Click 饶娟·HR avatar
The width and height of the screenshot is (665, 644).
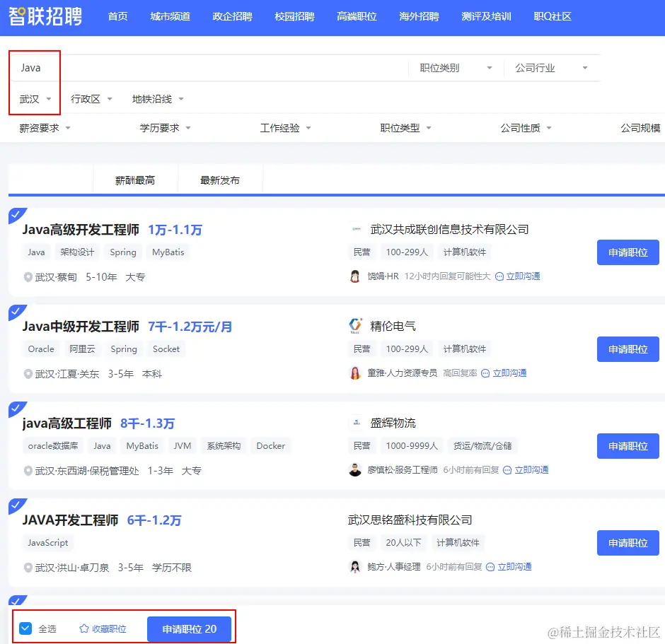tap(355, 276)
